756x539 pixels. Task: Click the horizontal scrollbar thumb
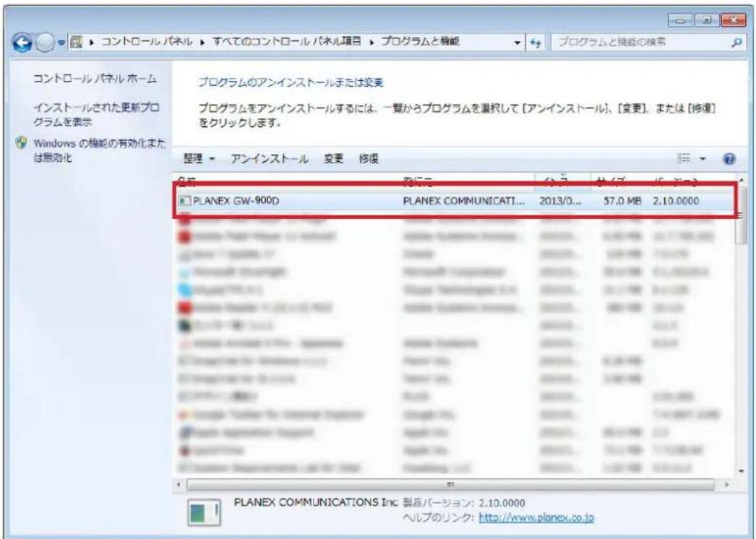point(450,484)
